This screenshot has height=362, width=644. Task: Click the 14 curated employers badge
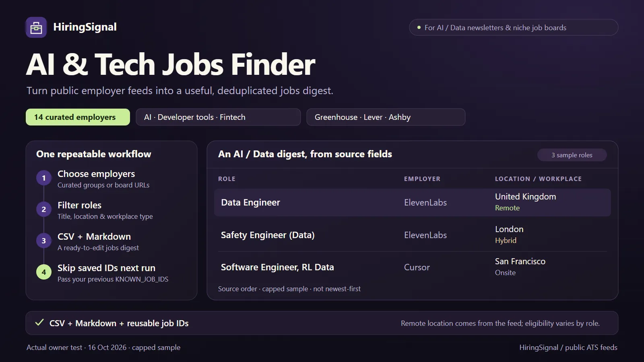[x=78, y=117]
